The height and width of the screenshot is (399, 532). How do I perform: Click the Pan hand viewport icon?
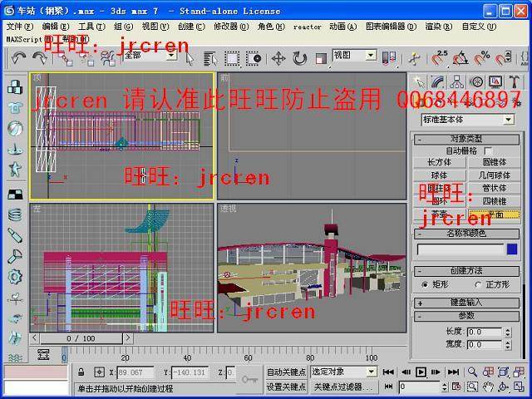[x=488, y=387]
